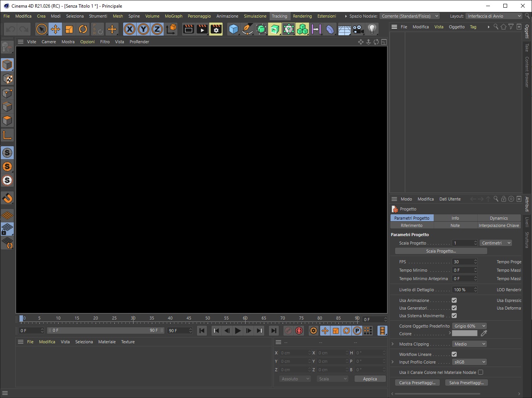Open the Centimetri units dropdown
Image resolution: width=532 pixels, height=398 pixels.
(x=496, y=243)
